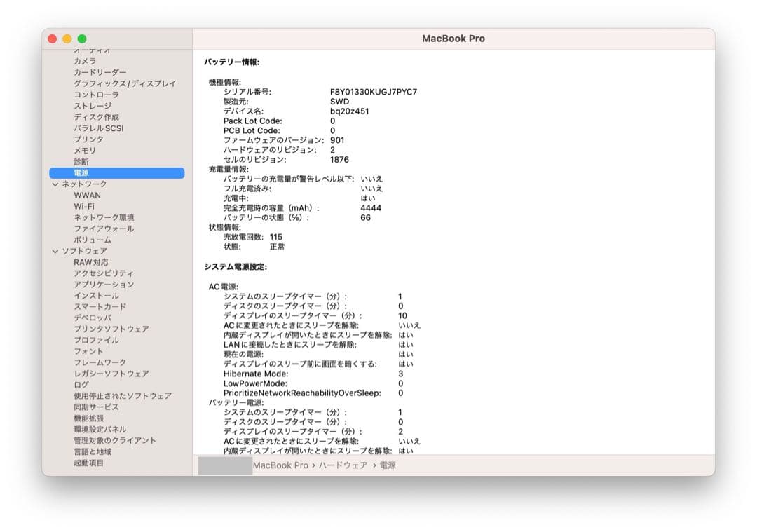Click 電源 in the bottom breadcrumb bar
Image resolution: width=757 pixels, height=532 pixels.
click(x=388, y=465)
